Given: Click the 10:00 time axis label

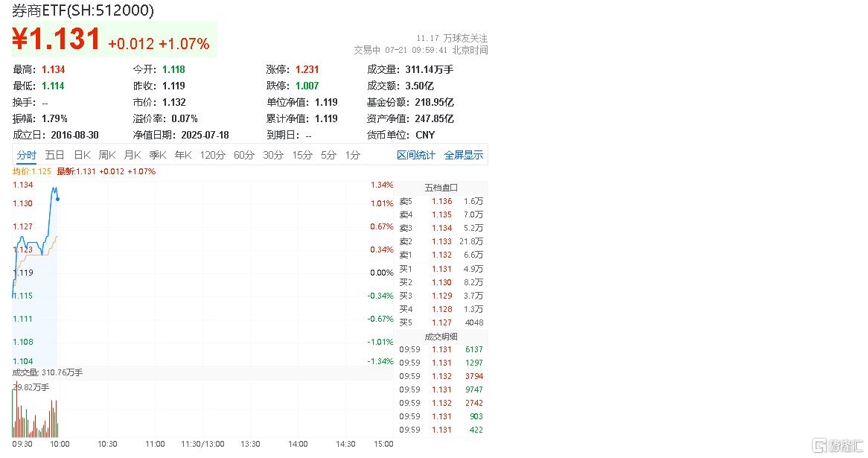Looking at the screenshot, I should 60,444.
